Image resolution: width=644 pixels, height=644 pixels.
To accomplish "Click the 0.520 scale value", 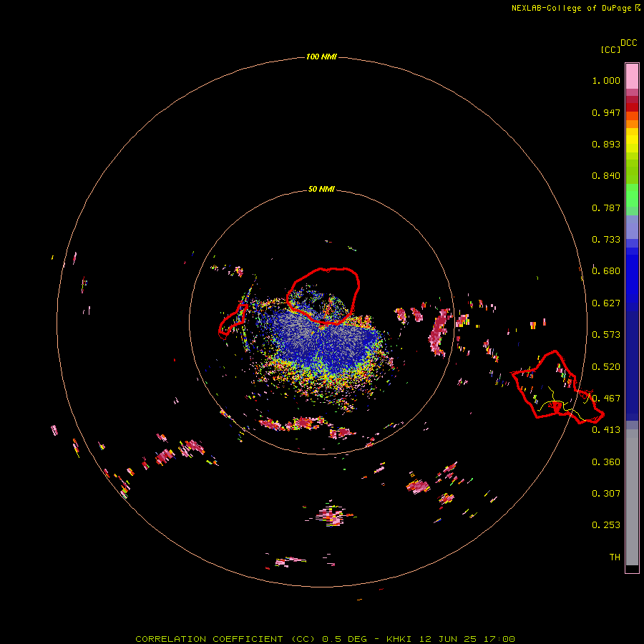I will coord(606,367).
